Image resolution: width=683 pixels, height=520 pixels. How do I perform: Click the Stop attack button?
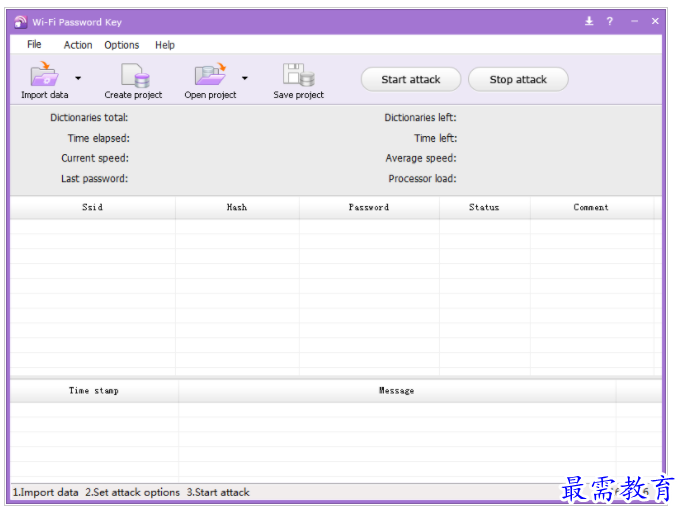coord(518,79)
